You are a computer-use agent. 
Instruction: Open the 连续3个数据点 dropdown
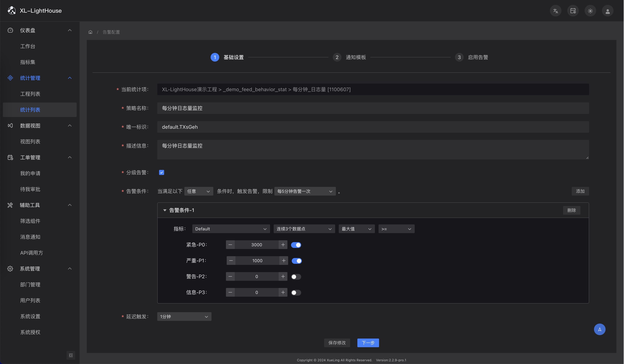pos(304,229)
